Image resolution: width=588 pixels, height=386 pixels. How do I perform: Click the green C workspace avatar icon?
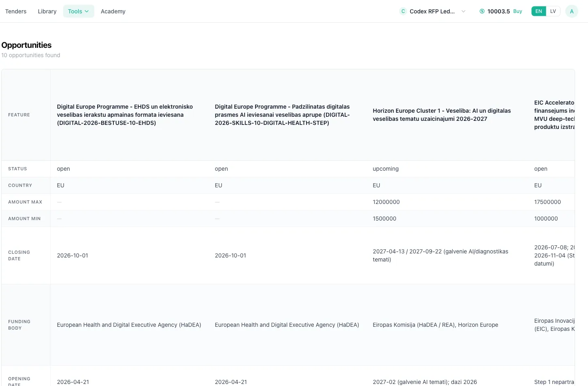(x=403, y=11)
